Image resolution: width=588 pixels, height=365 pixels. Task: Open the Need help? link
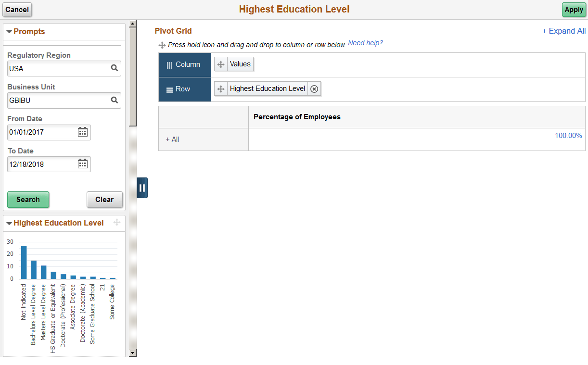point(365,43)
